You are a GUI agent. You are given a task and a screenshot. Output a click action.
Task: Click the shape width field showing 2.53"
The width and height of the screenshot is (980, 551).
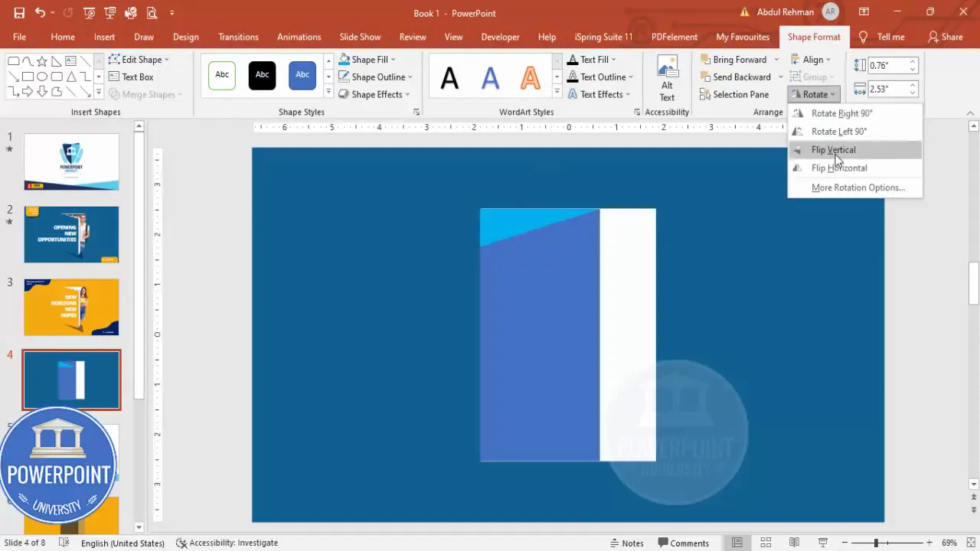(x=887, y=89)
